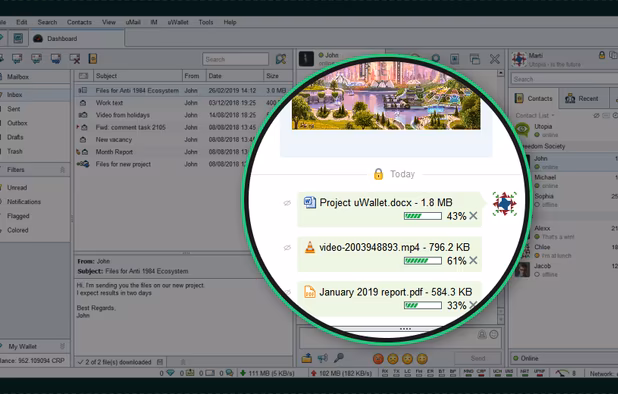Click the padlock icon next to Marti

tap(602, 55)
